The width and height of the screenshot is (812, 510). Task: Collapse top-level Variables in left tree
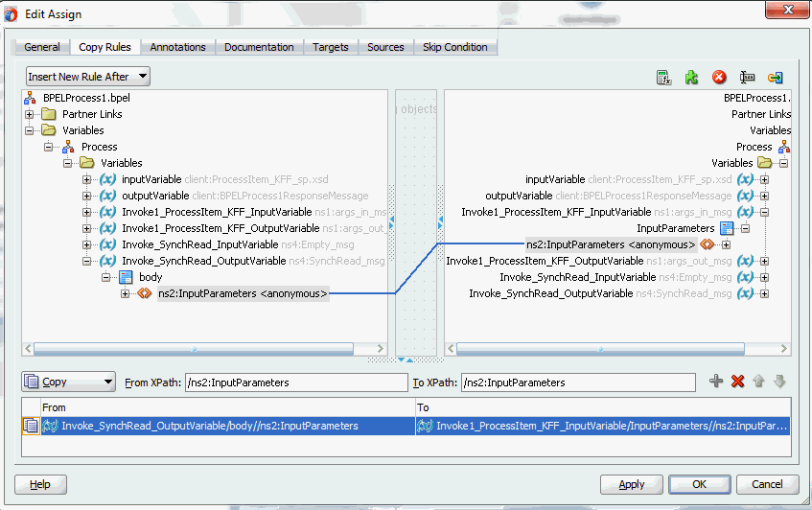(29, 130)
